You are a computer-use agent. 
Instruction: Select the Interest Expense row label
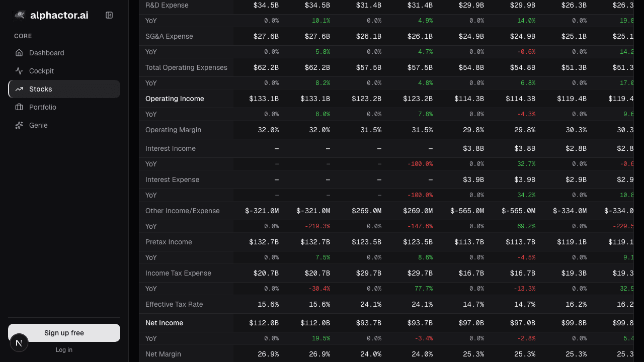172,179
